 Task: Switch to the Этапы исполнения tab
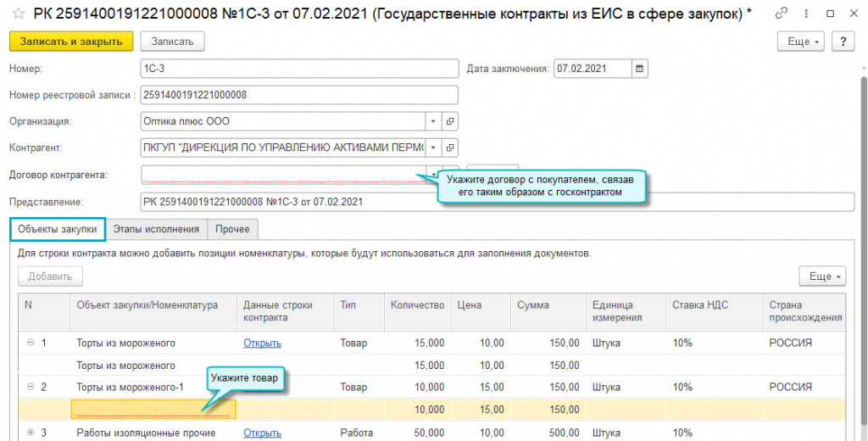[156, 229]
